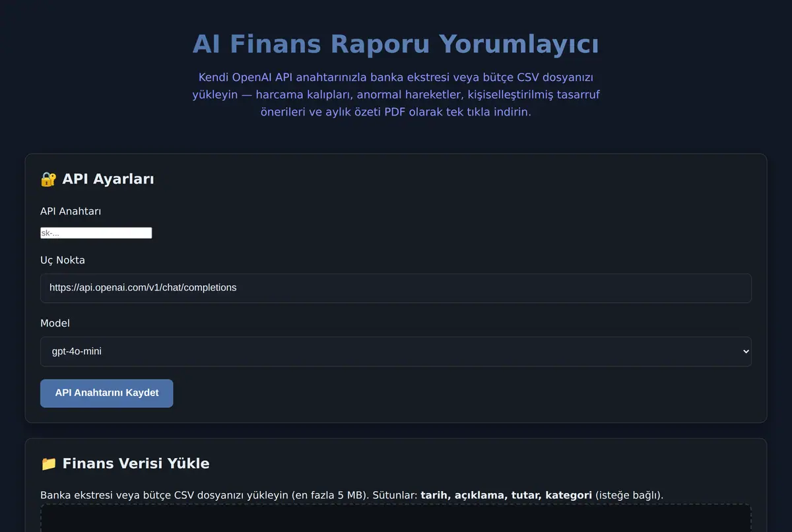Screen dimensions: 792x532
Task: Click the CSV upload drop zone
Action: tap(396, 518)
